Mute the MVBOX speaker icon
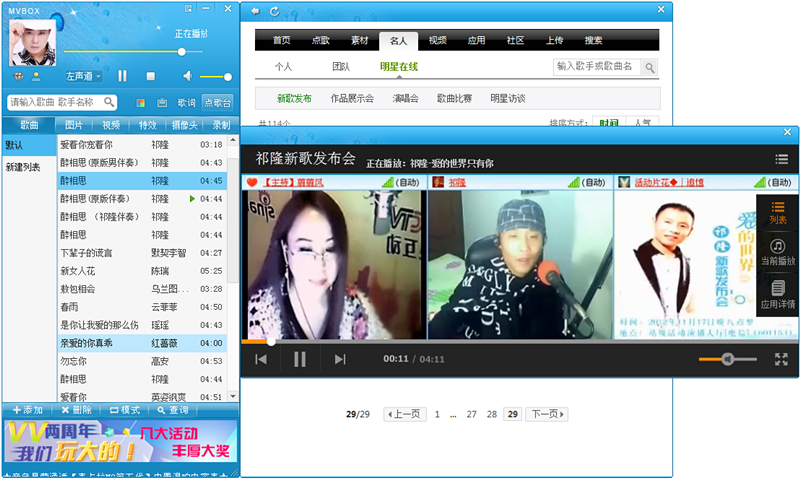Viewport: 800px width, 480px height. (x=188, y=76)
